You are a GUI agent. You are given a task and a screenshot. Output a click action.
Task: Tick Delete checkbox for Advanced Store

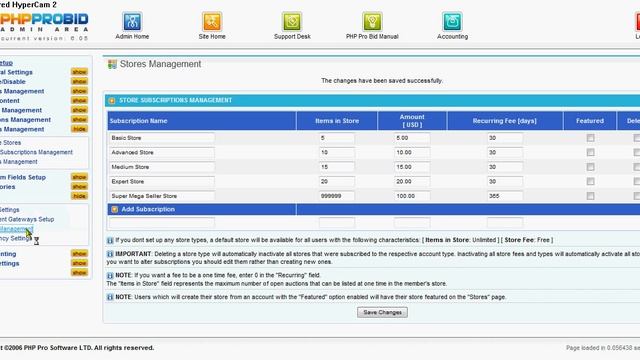coord(637,152)
